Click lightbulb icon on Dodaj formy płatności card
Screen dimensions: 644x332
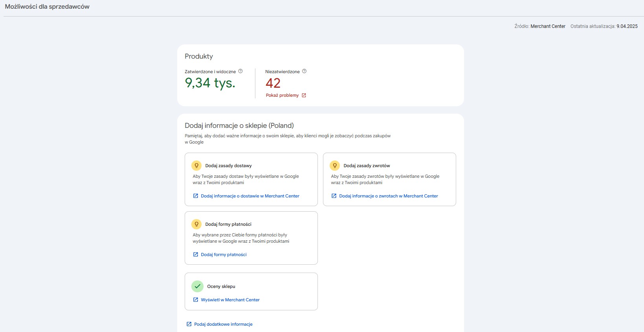[x=196, y=224]
